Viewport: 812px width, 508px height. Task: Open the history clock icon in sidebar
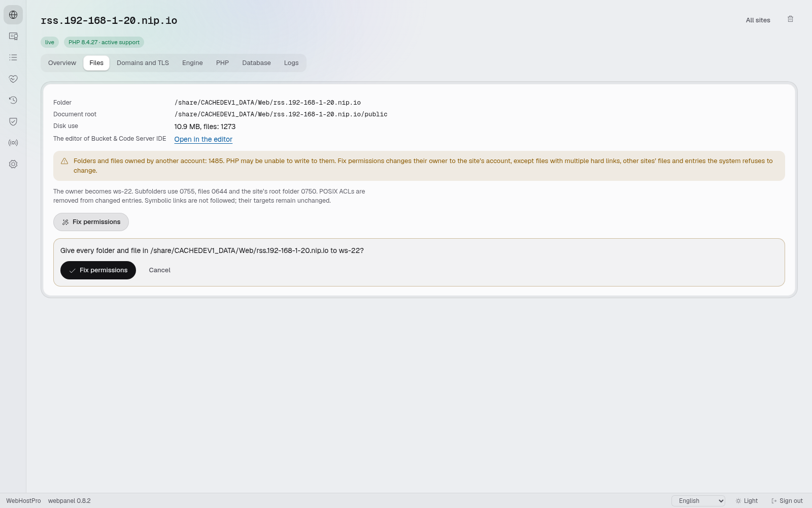pos(13,100)
